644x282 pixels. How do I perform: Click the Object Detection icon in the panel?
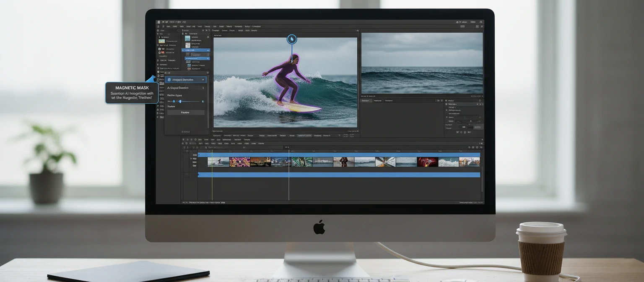tap(169, 79)
